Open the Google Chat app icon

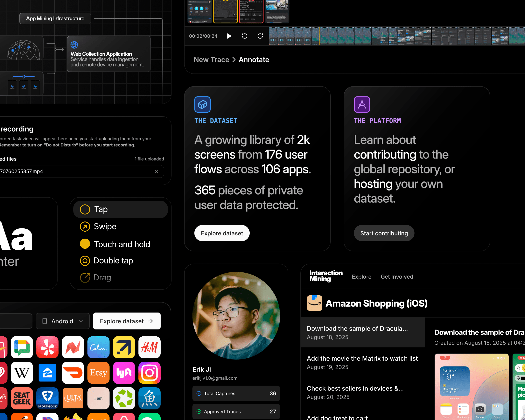pyautogui.click(x=22, y=347)
